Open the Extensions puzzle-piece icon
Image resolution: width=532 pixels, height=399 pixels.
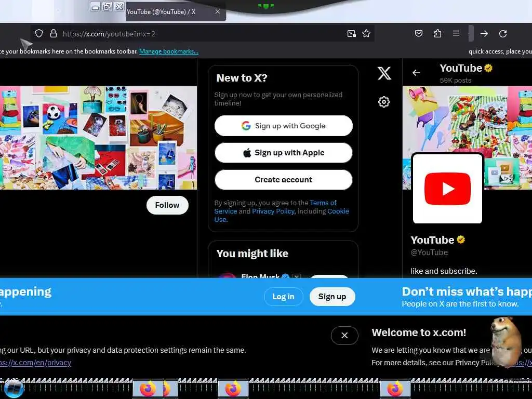click(x=437, y=33)
